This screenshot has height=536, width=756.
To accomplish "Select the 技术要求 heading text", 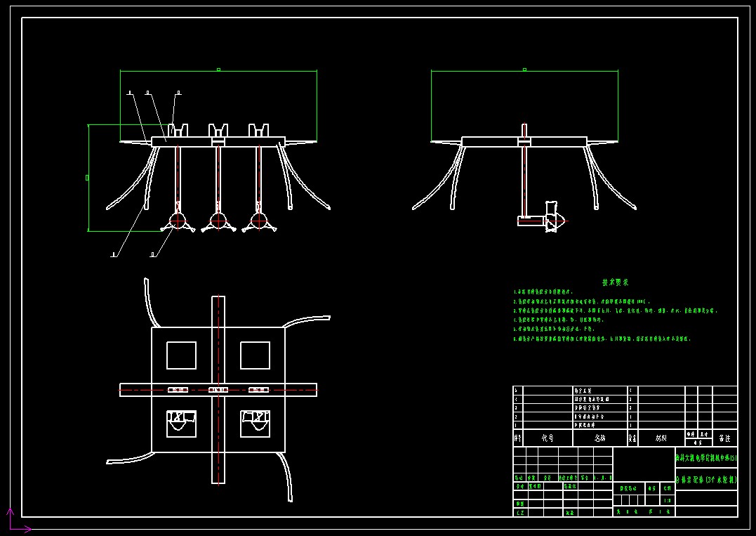I will [615, 282].
